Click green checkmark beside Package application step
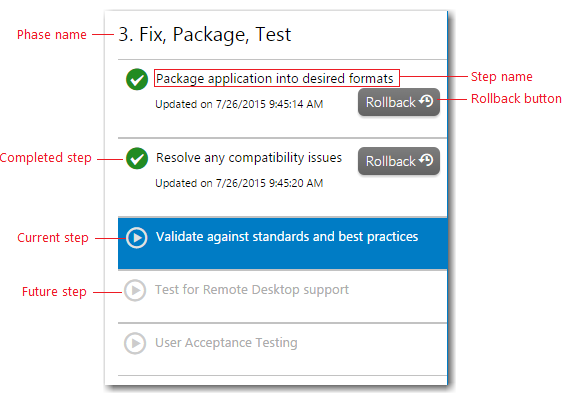Image resolution: width=567 pixels, height=394 pixels. pos(137,79)
